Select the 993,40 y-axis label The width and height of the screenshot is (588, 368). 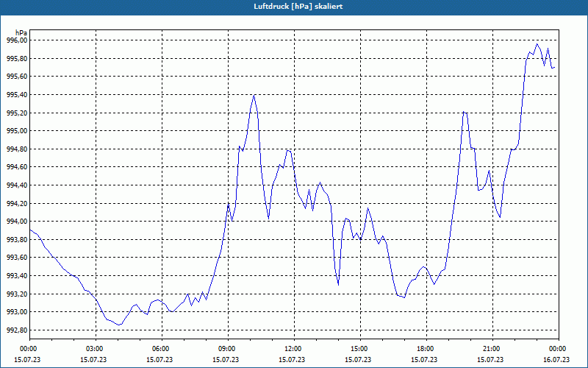click(x=17, y=276)
